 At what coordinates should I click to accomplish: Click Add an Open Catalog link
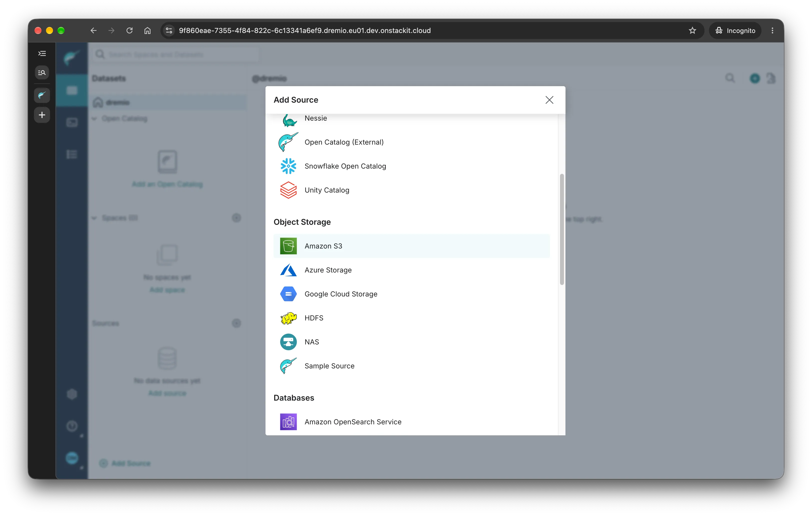[x=167, y=184]
